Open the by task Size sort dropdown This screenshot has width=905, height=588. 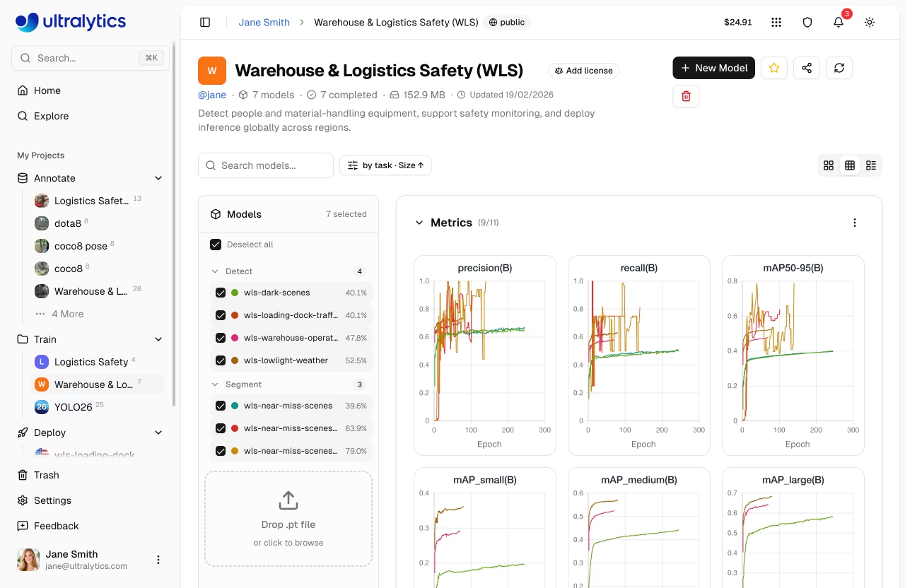click(385, 165)
